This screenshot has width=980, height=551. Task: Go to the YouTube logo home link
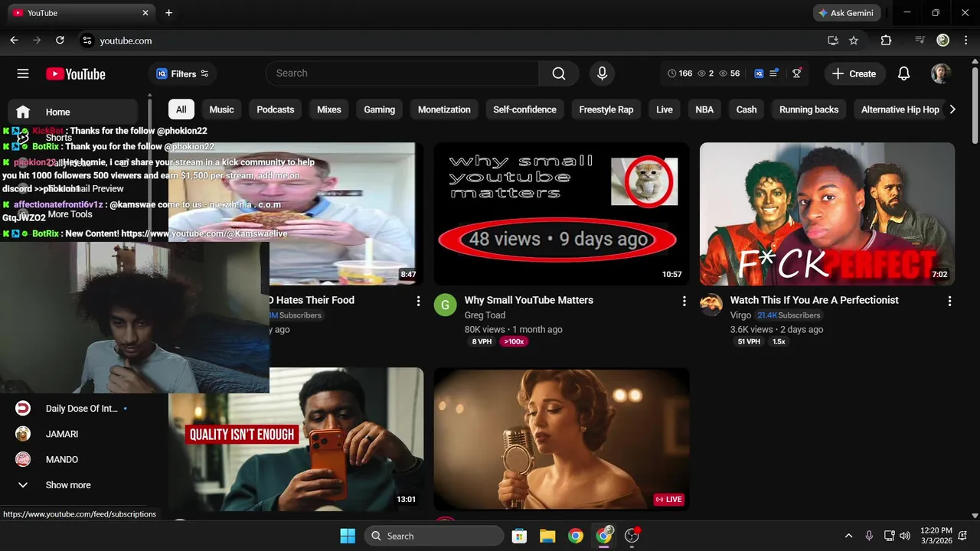click(76, 73)
